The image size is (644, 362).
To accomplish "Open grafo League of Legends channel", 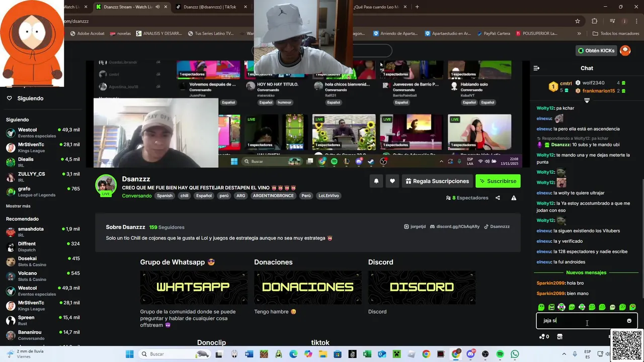I will click(x=43, y=192).
